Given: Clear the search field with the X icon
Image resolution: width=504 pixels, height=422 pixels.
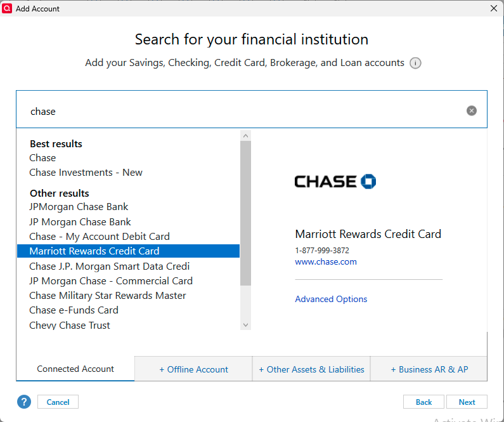Looking at the screenshot, I should (471, 110).
